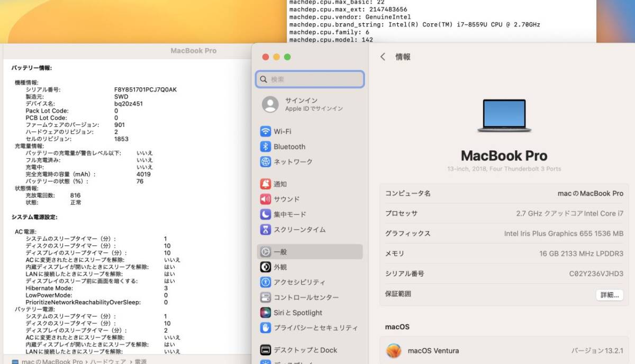Click the magnifier icon in search field
Image resolution: width=635 pixels, height=364 pixels.
[x=263, y=79]
